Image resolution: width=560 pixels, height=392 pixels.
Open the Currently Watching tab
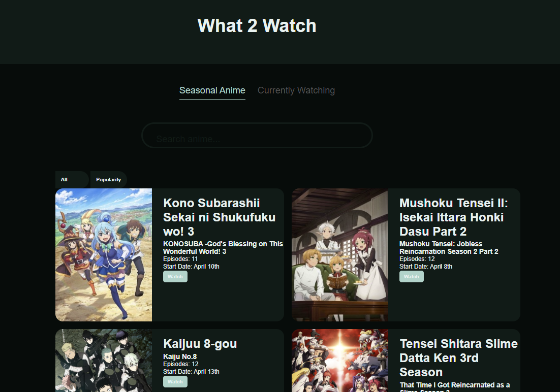(296, 90)
